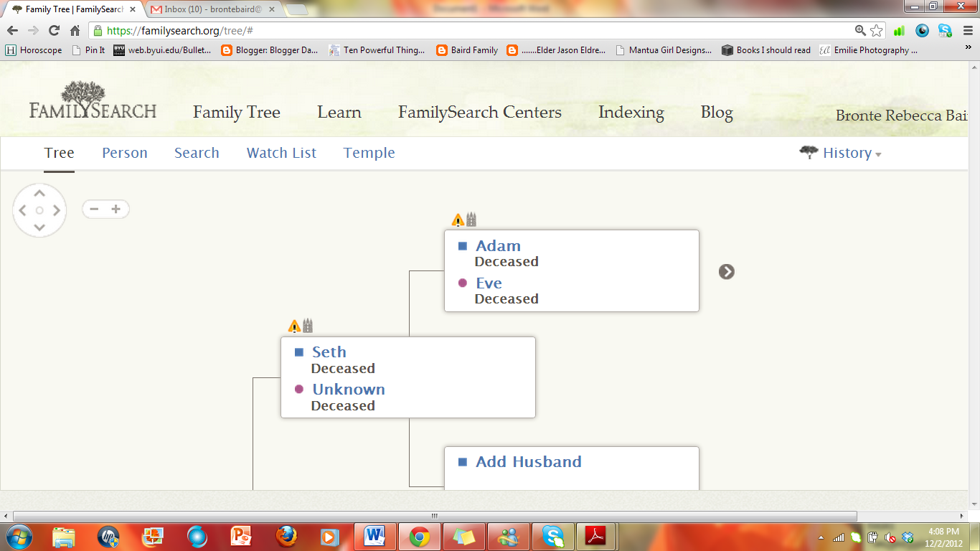Click Add Husband link
Image resolution: width=980 pixels, height=551 pixels.
[529, 461]
